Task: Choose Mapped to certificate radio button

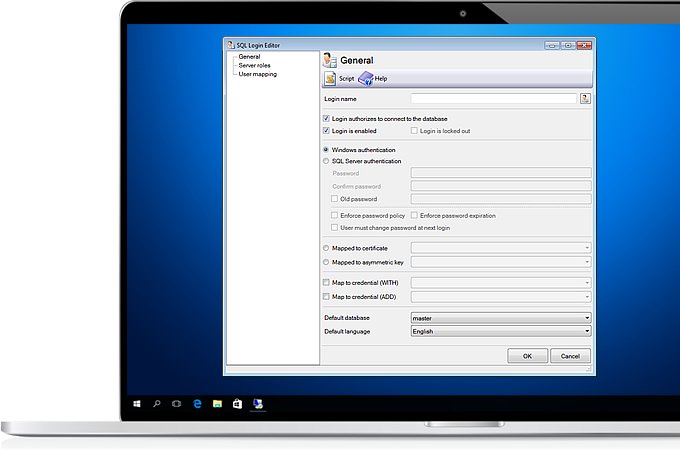Action: coord(326,248)
